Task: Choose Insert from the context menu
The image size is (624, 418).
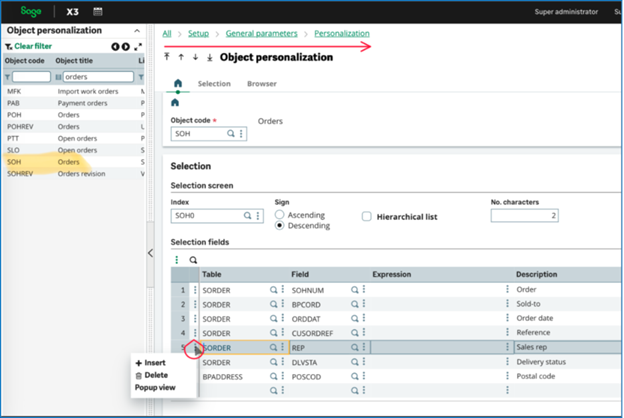Action: click(150, 363)
